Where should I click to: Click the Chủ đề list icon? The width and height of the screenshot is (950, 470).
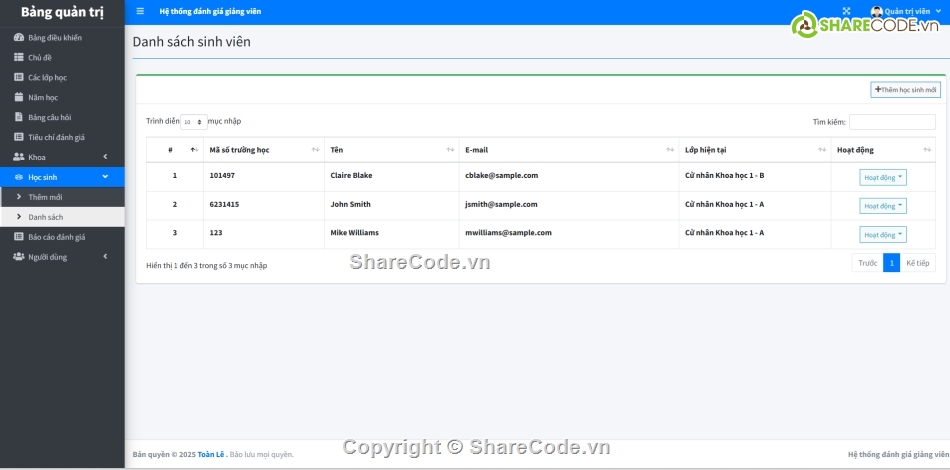point(18,58)
